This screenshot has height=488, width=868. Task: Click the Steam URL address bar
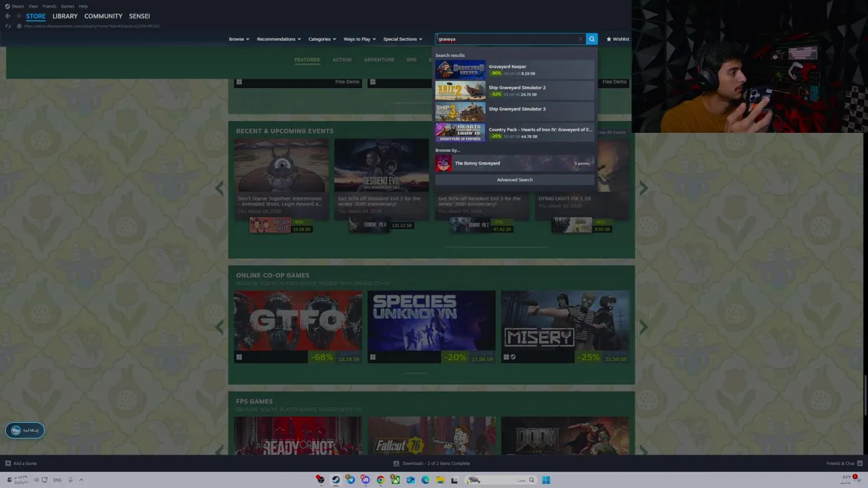point(92,26)
